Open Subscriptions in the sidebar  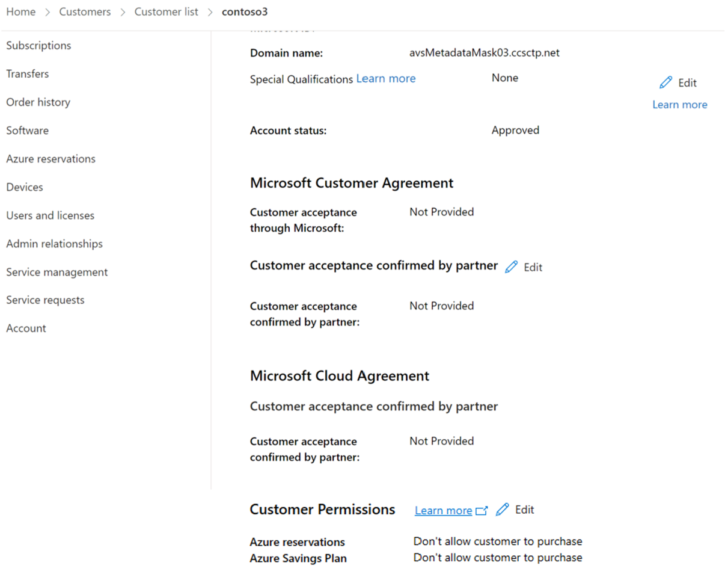click(x=38, y=46)
